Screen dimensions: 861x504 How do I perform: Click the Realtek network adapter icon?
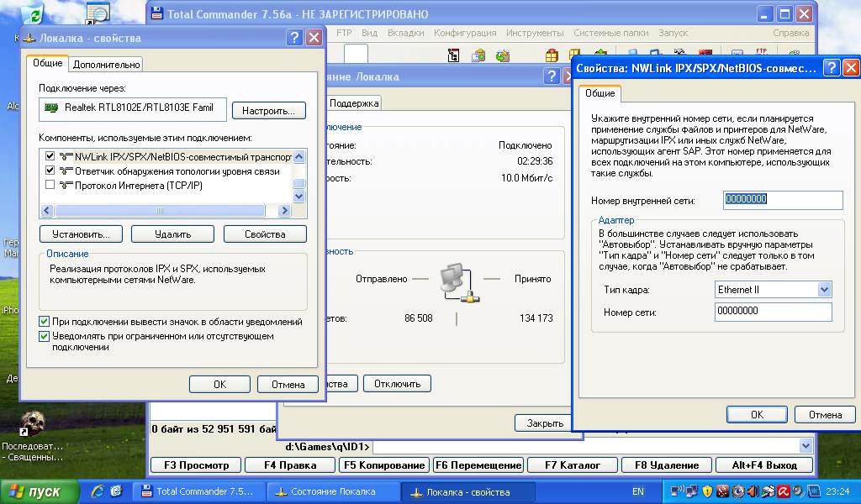point(51,108)
